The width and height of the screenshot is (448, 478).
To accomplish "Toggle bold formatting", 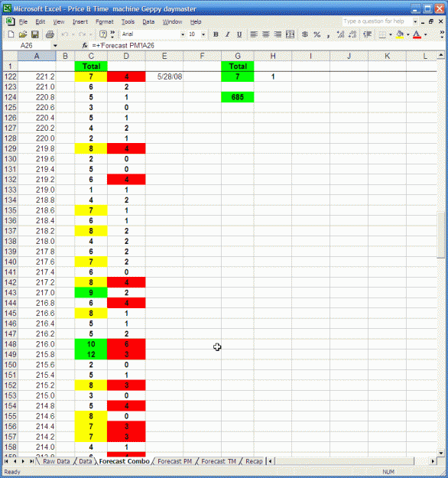I will coord(216,34).
